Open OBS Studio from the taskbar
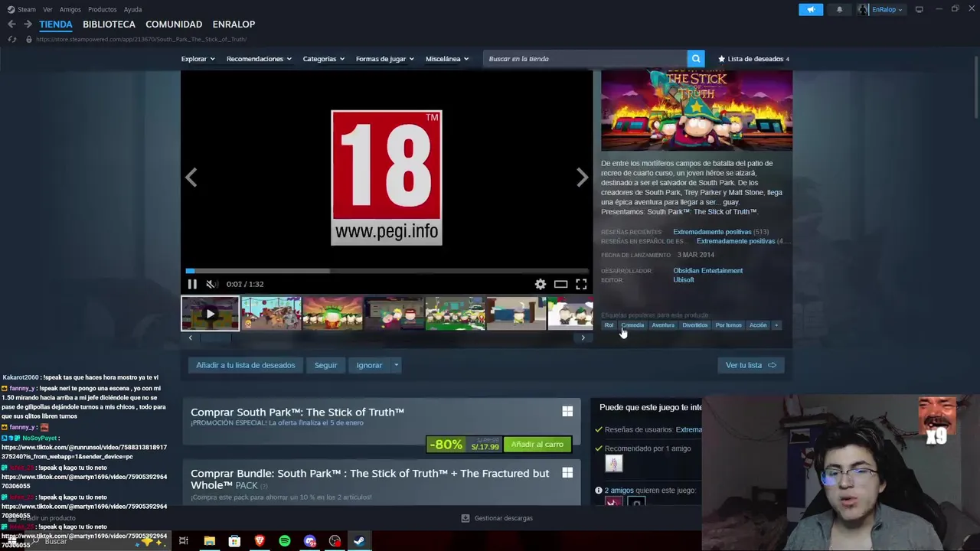980x551 pixels. coord(335,541)
